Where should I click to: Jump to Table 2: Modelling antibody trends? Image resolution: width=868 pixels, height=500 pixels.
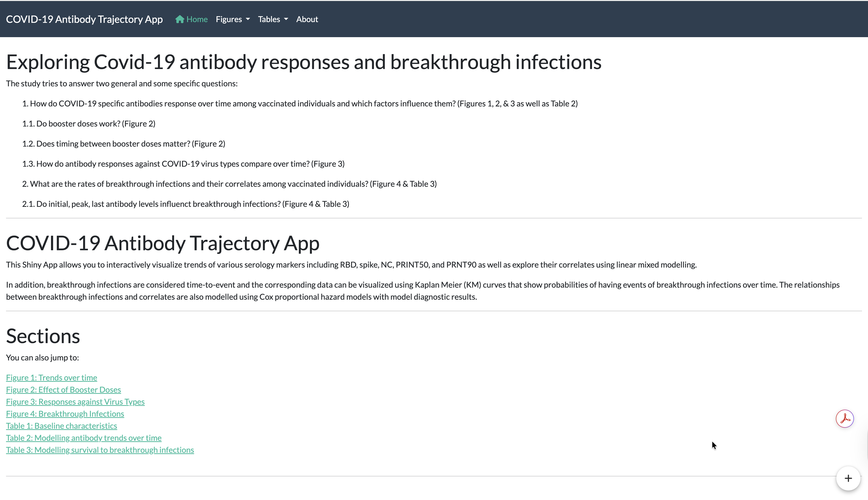tap(83, 437)
